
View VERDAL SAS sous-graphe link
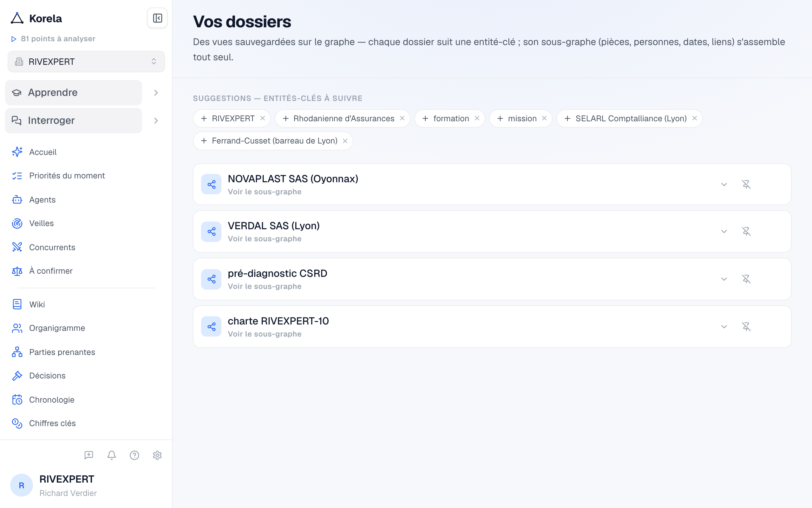point(265,239)
